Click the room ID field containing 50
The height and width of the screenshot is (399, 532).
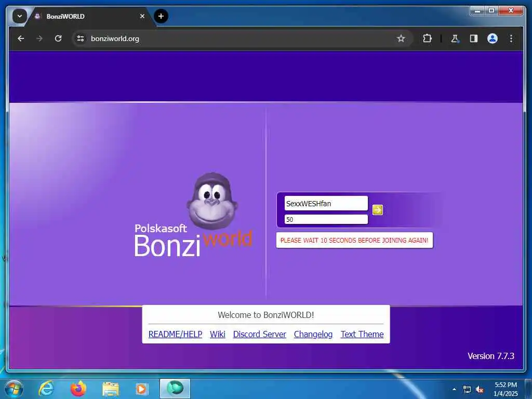click(x=326, y=219)
